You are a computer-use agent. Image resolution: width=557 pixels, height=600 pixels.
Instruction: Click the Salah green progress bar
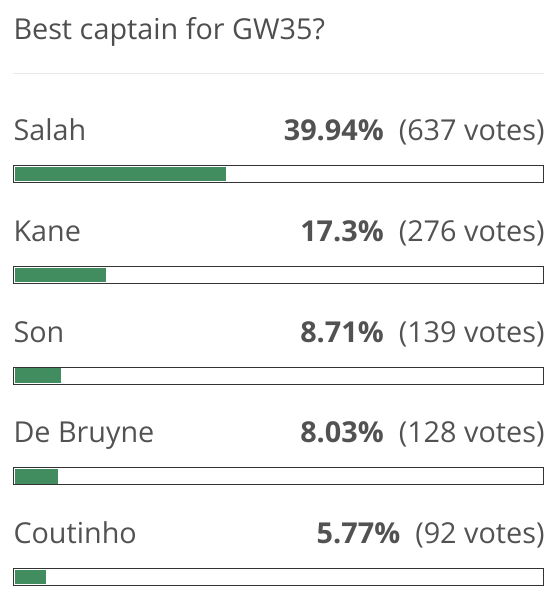[x=121, y=174]
